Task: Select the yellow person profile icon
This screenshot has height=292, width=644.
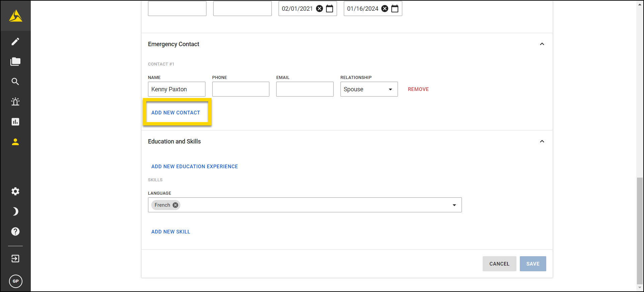Action: (x=15, y=142)
